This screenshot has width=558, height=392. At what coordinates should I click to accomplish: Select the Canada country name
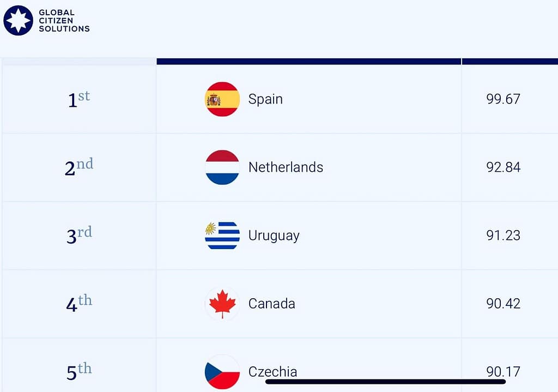(271, 304)
